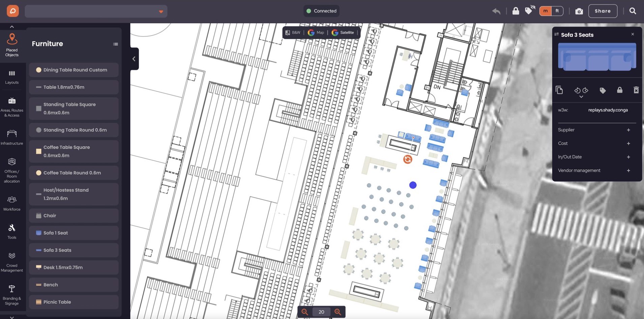Image resolution: width=644 pixels, height=319 pixels.
Task: Open the Workforce sidebar section
Action: coord(12,204)
